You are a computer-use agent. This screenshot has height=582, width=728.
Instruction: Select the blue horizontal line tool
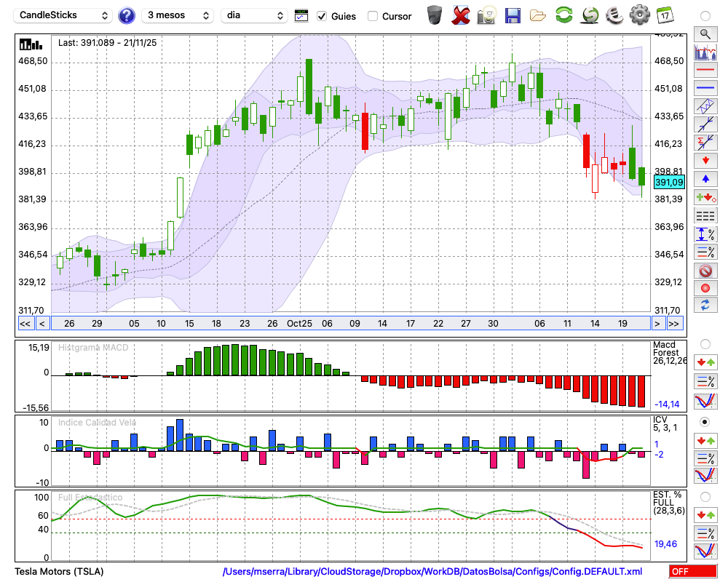[x=705, y=88]
